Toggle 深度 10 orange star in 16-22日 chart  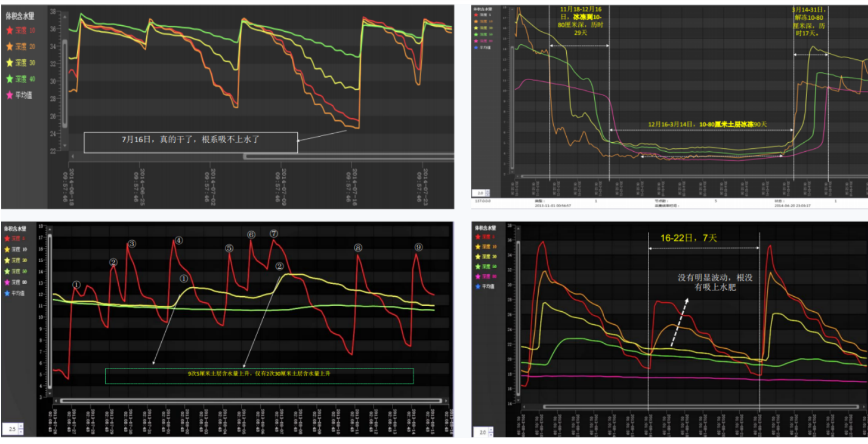478,246
